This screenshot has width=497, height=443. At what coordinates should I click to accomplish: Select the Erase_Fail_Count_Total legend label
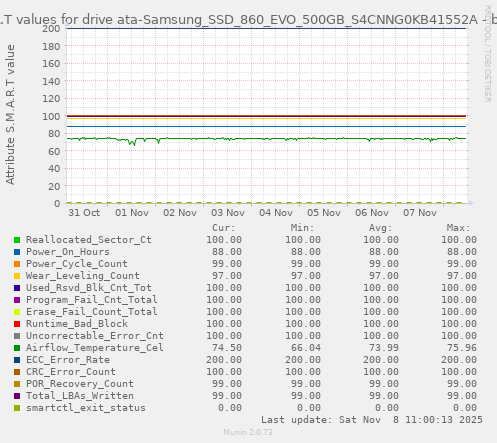[92, 312]
